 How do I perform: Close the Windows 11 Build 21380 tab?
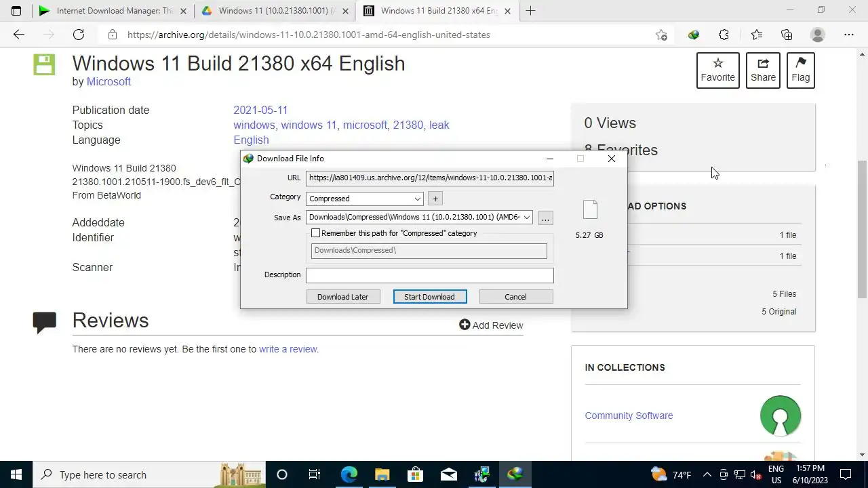(x=508, y=11)
